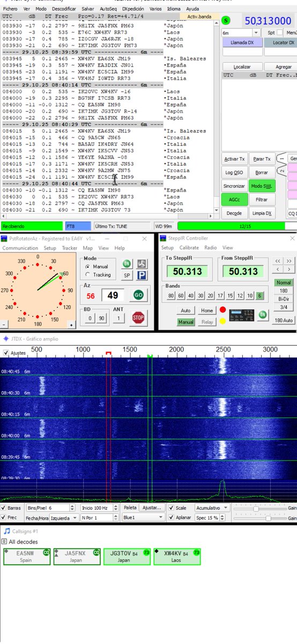This screenshot has width=297, height=644.
Task: Open the Fichero menu
Action: point(10,9)
